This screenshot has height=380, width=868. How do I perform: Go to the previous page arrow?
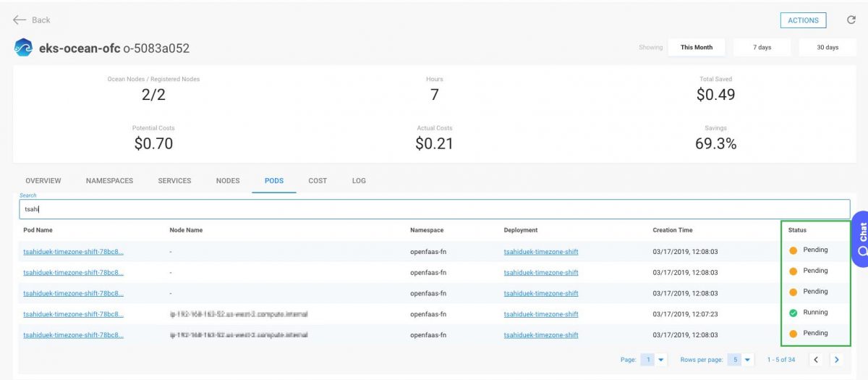(x=816, y=360)
